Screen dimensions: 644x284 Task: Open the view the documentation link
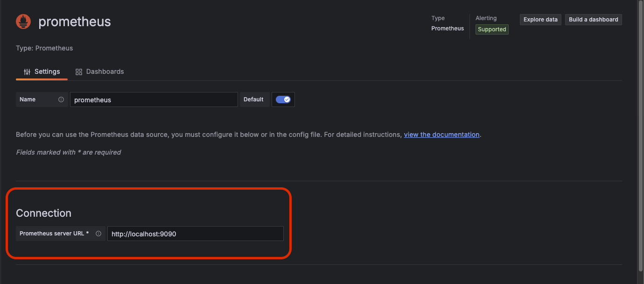pos(441,135)
